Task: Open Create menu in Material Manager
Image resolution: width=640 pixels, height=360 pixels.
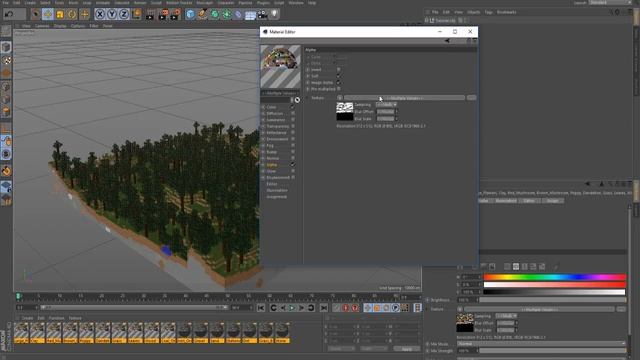Action: [x=27, y=318]
